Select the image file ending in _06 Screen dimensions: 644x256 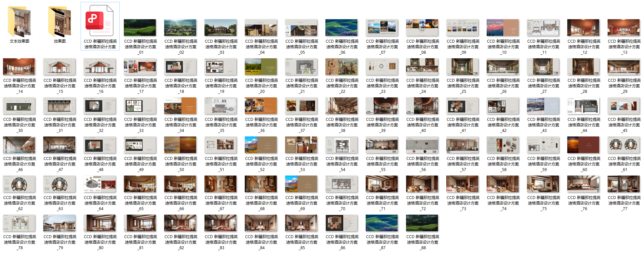(341, 27)
